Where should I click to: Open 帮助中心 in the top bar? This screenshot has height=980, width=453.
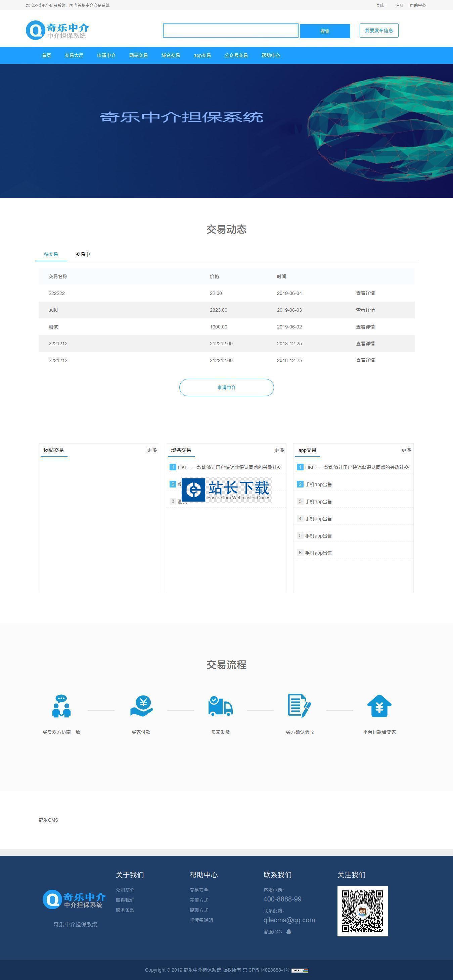tap(418, 5)
